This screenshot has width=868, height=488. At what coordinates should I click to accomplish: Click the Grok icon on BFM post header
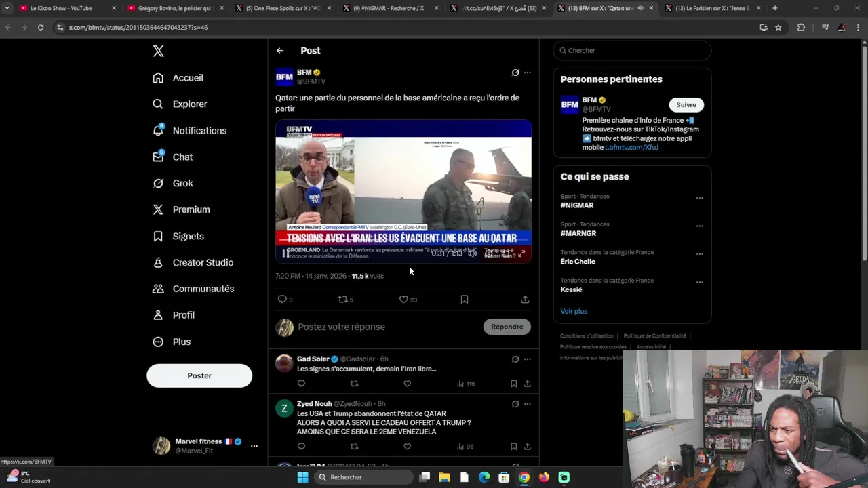515,73
